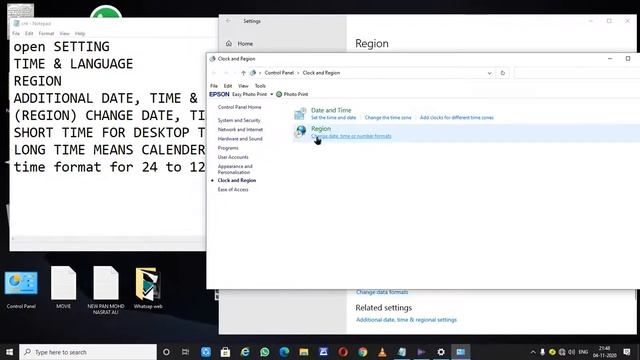Open System and Security category
This screenshot has height=360, width=640.
pos(239,120)
